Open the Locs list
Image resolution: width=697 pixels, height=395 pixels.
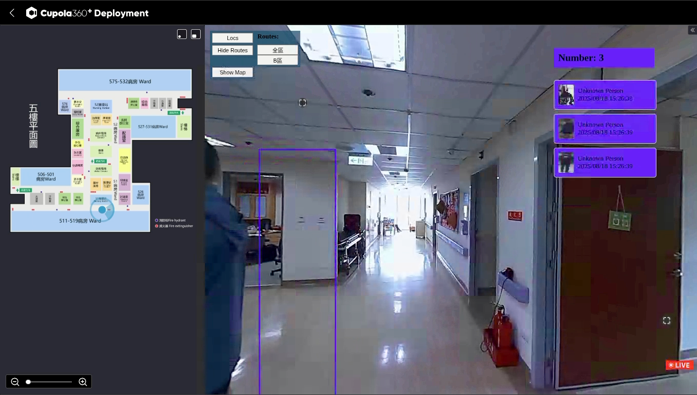click(232, 38)
